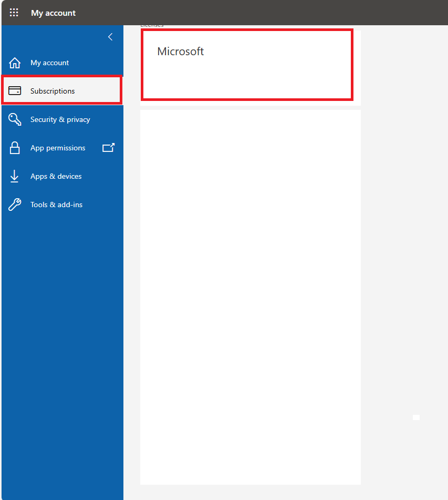Click the external link icon next to App permissions
448x500 pixels.
108,148
